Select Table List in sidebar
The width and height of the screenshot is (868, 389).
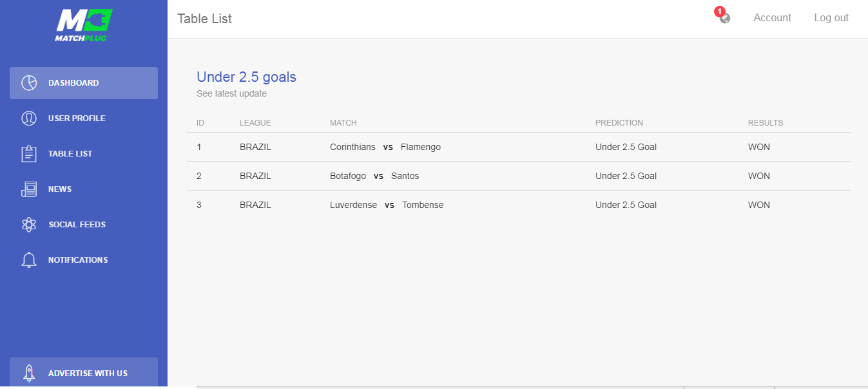pyautogui.click(x=84, y=154)
